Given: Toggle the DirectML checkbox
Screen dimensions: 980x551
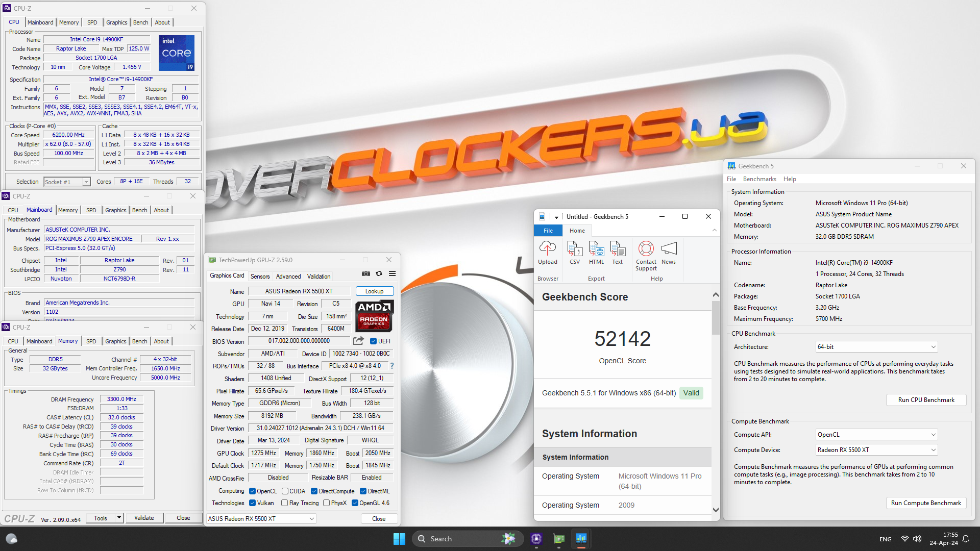Looking at the screenshot, I should point(363,491).
